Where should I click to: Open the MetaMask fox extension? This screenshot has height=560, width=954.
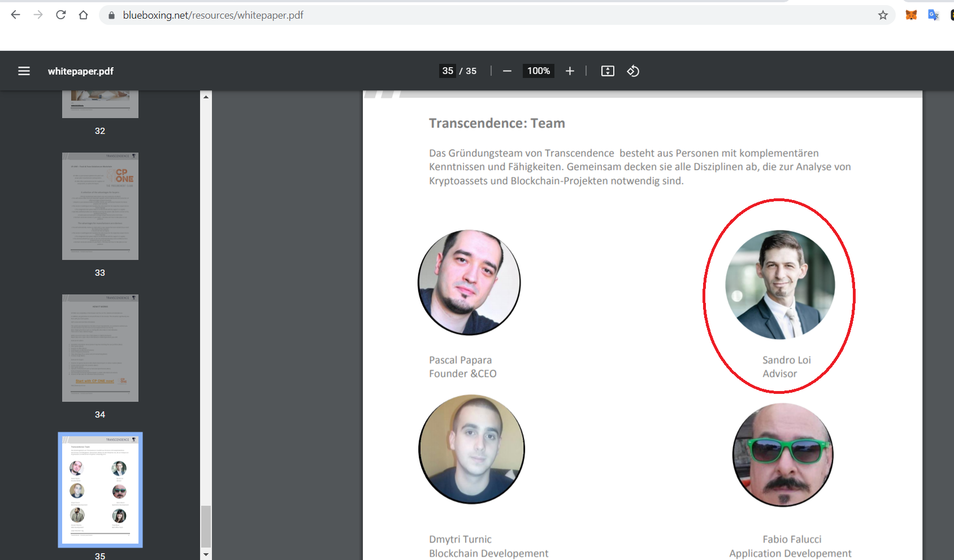click(x=911, y=15)
